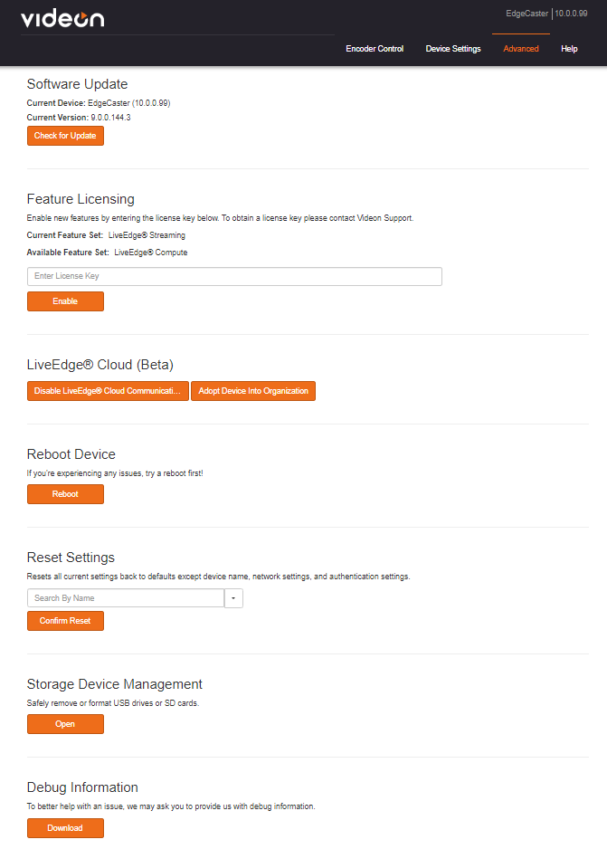The image size is (607, 868).
Task: Reboot the device
Action: [65, 494]
